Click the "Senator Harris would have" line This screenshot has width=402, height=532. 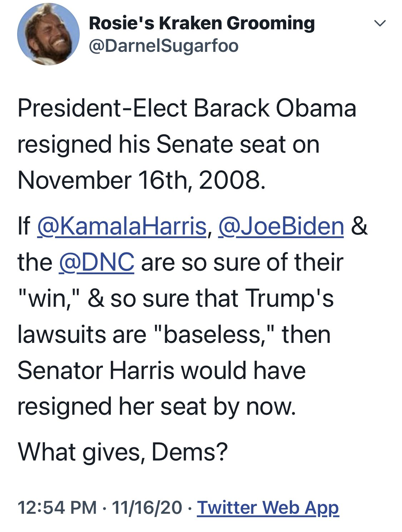(162, 370)
